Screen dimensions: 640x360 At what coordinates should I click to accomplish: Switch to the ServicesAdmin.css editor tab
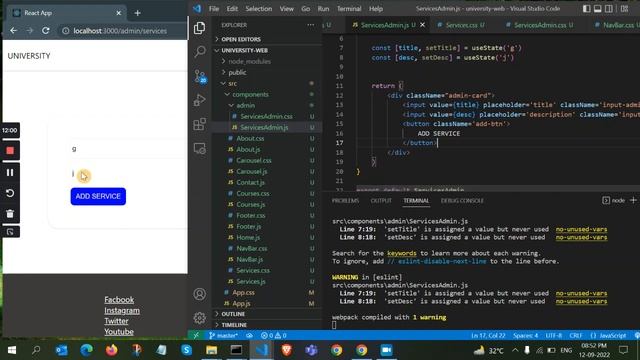[539, 25]
